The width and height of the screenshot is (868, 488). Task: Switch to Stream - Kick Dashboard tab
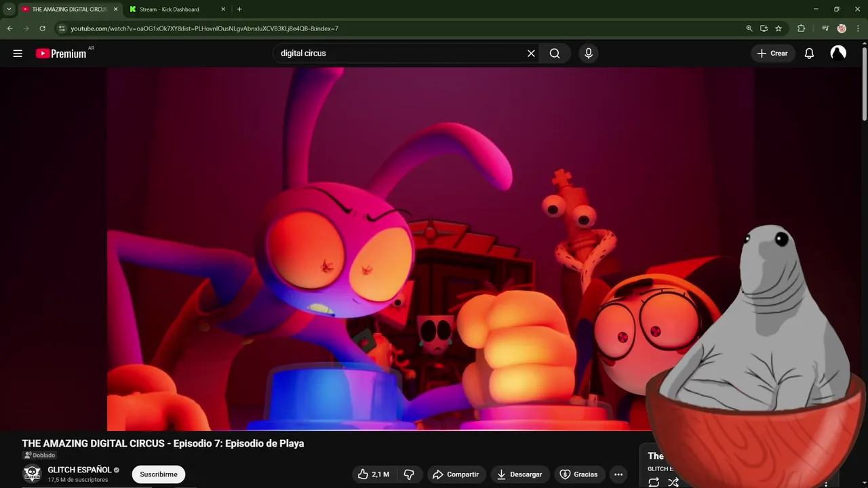click(x=170, y=9)
